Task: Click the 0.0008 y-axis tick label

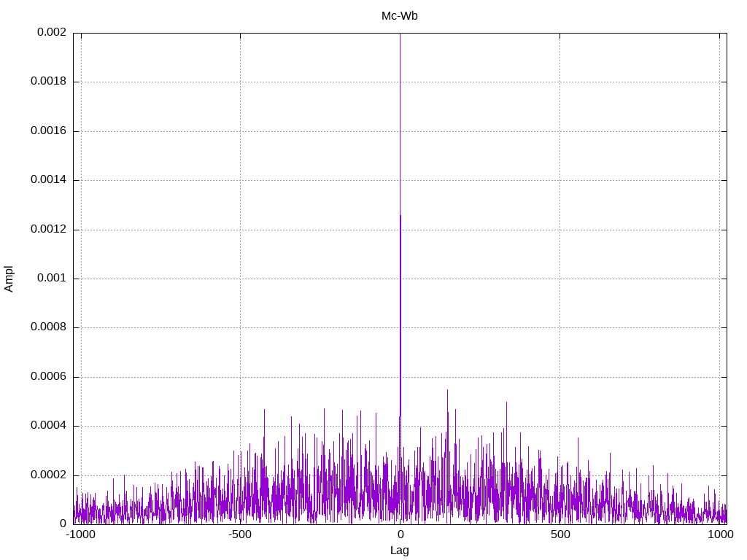Action: click(x=48, y=327)
